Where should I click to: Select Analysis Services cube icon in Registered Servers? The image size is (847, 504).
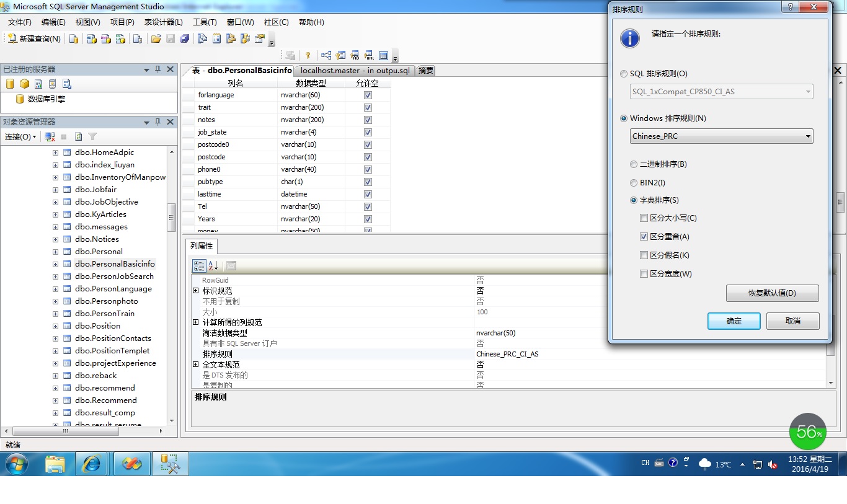pos(24,84)
